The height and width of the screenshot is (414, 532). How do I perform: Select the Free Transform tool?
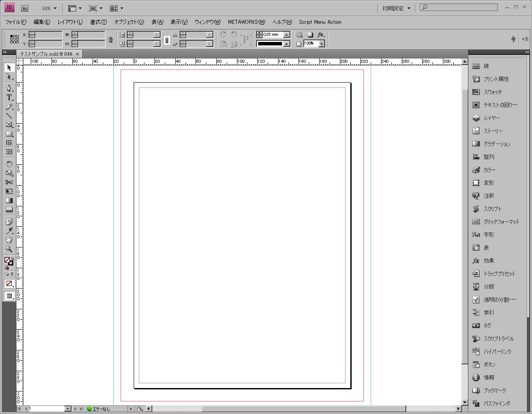[x=9, y=191]
